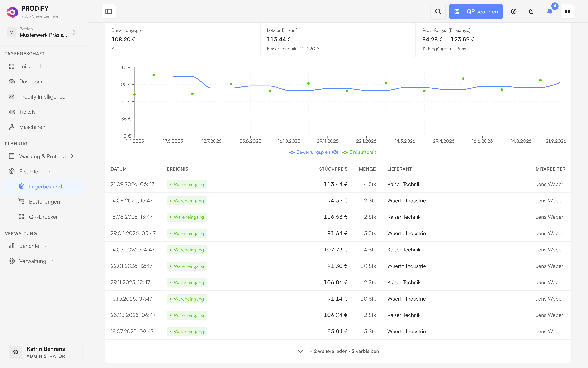Click Preis-Range value 84,28 € — 123,59 €

tap(448, 39)
